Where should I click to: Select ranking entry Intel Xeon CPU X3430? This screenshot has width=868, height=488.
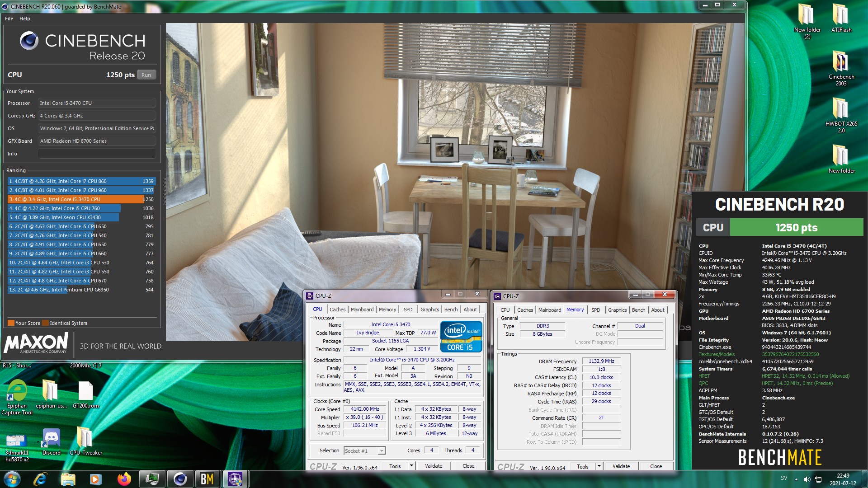81,217
